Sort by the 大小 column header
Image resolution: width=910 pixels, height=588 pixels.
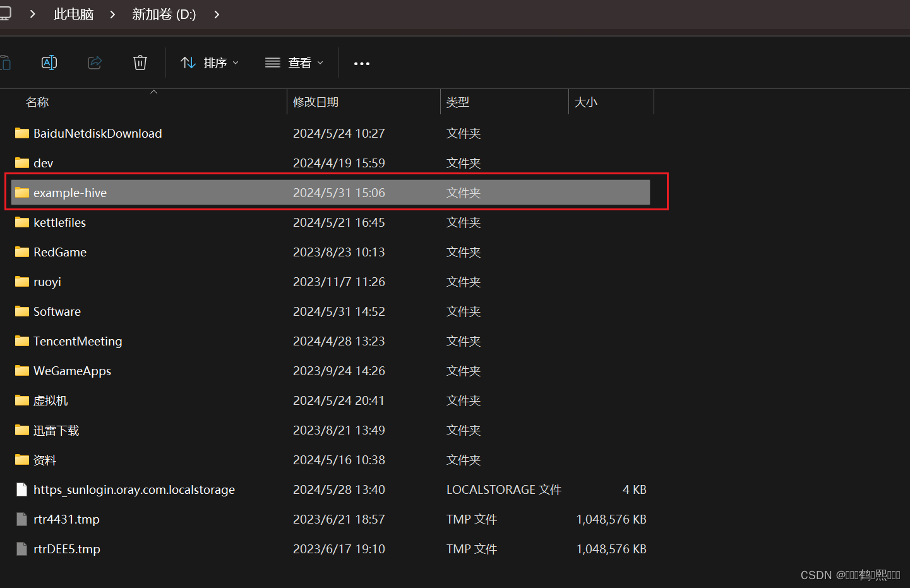click(x=586, y=102)
